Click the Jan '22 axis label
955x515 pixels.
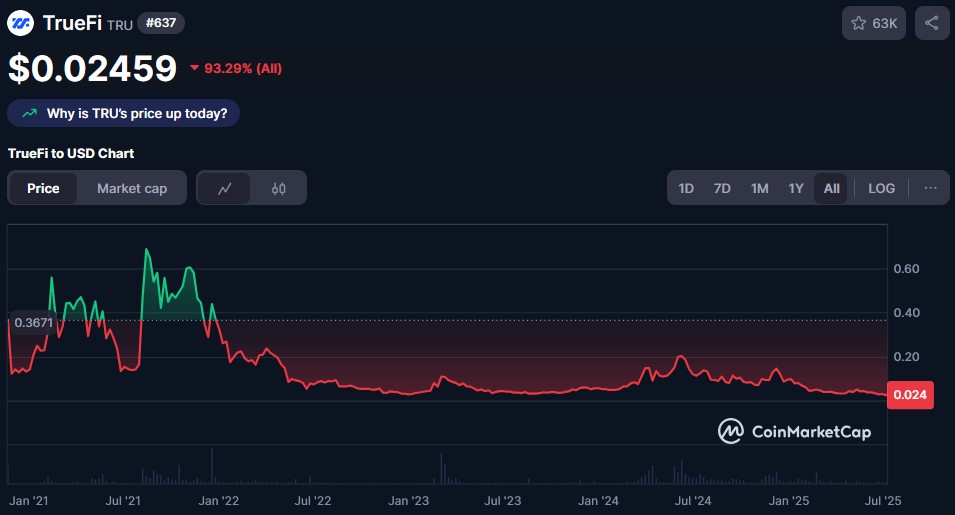click(219, 500)
